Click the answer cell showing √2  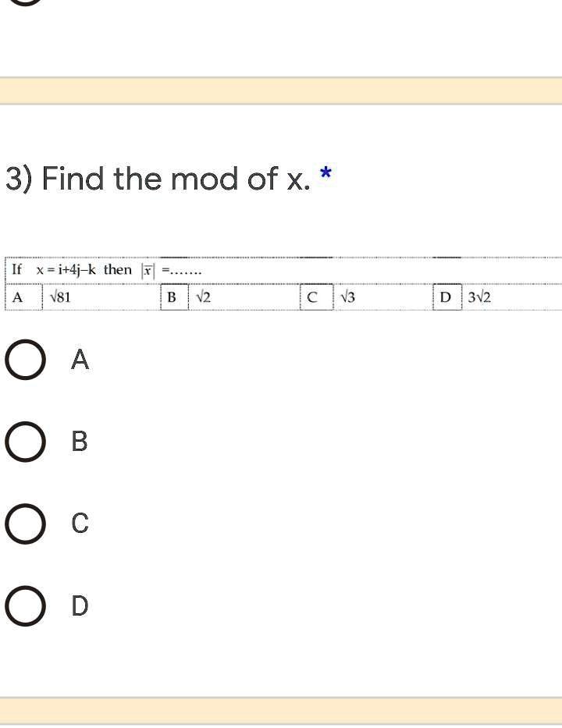coord(205,297)
